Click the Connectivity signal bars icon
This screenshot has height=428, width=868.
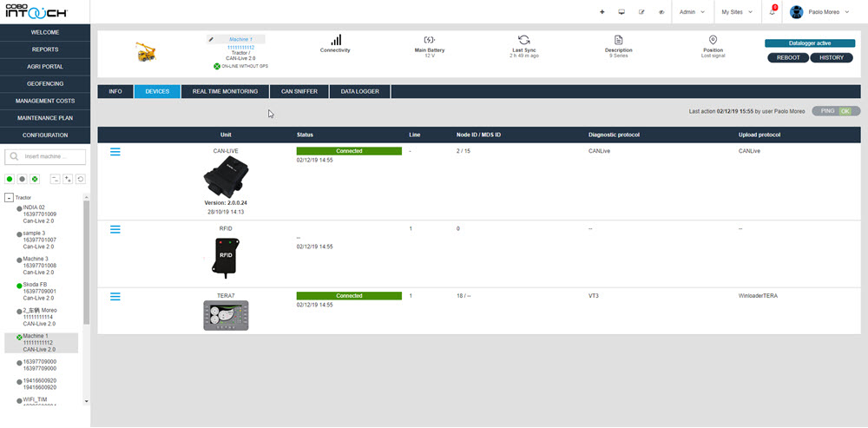[x=336, y=40]
